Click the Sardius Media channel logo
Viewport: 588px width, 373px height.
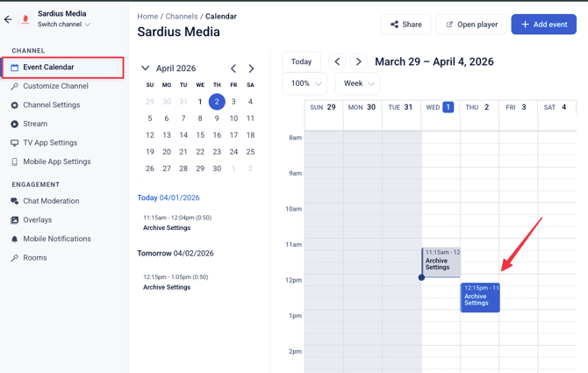25,19
